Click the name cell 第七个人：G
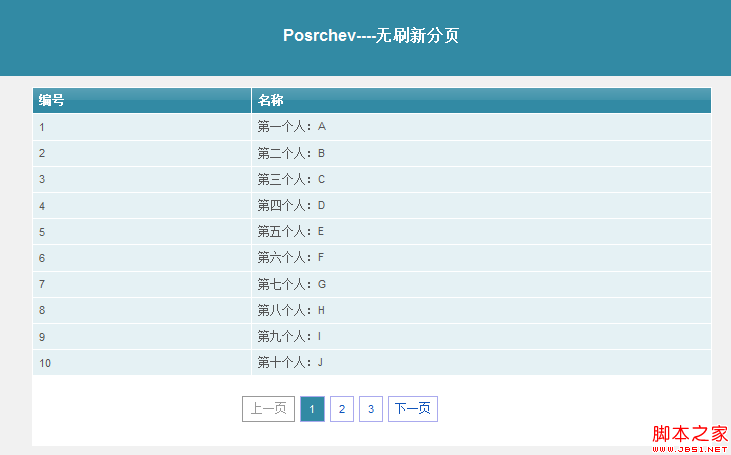The height and width of the screenshot is (455, 731). [x=292, y=284]
